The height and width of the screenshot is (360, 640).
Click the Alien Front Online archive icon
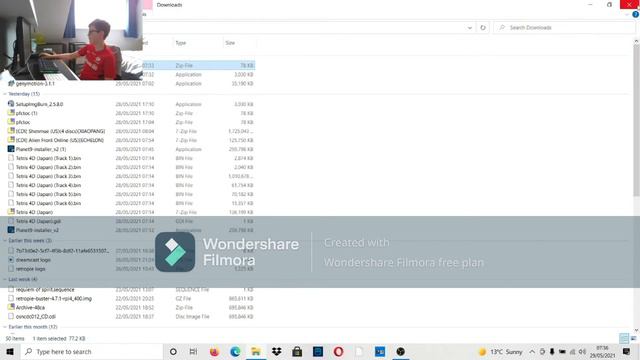[x=11, y=140]
